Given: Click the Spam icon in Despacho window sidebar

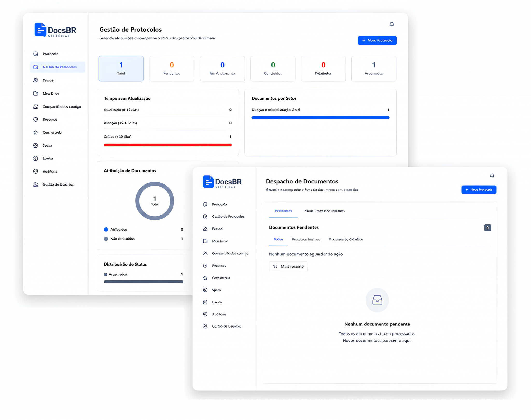Looking at the screenshot, I should click(x=205, y=290).
